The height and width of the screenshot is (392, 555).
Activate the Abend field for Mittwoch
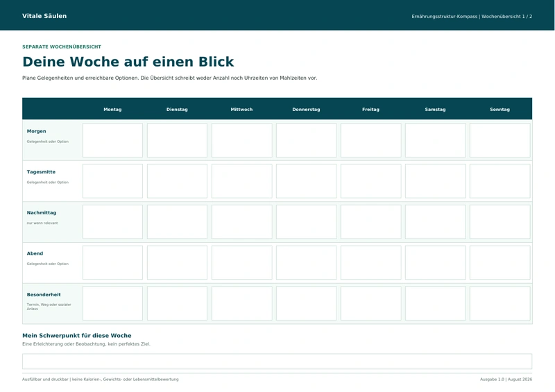(241, 262)
